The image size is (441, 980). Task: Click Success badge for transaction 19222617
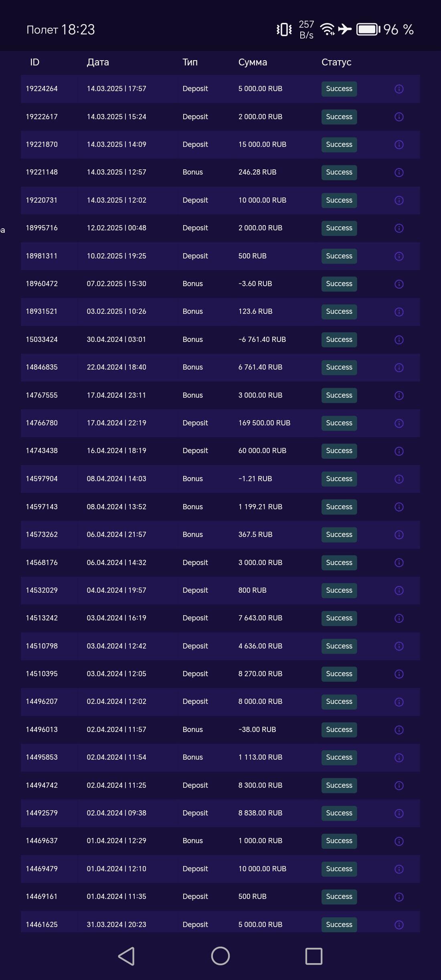[x=339, y=117]
